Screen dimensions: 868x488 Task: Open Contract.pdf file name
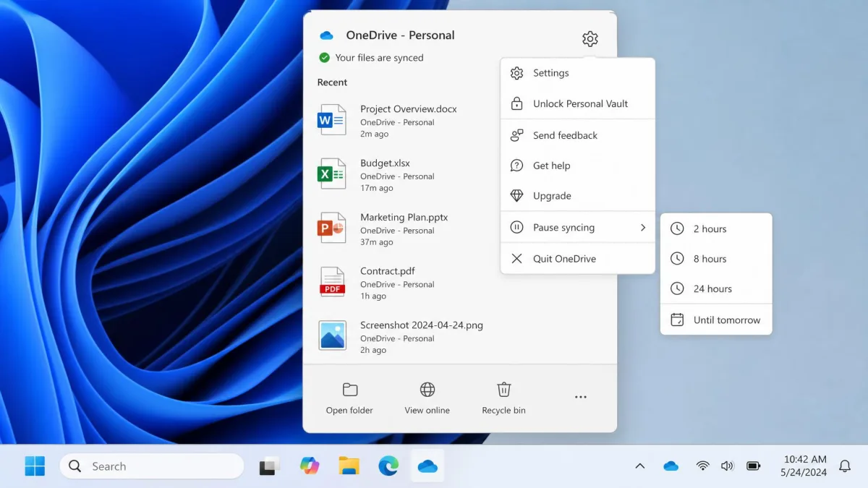click(388, 271)
